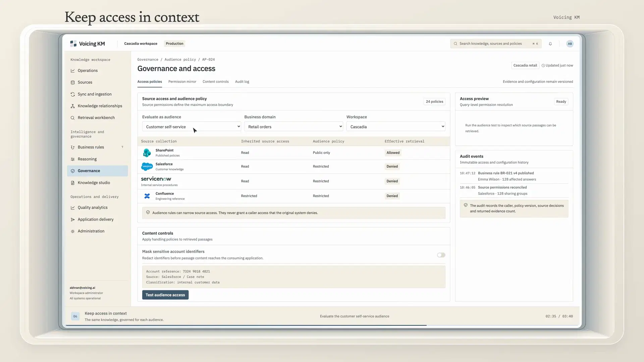This screenshot has width=644, height=362.
Task: Click the Knowledge relationships icon
Action: [x=73, y=106]
